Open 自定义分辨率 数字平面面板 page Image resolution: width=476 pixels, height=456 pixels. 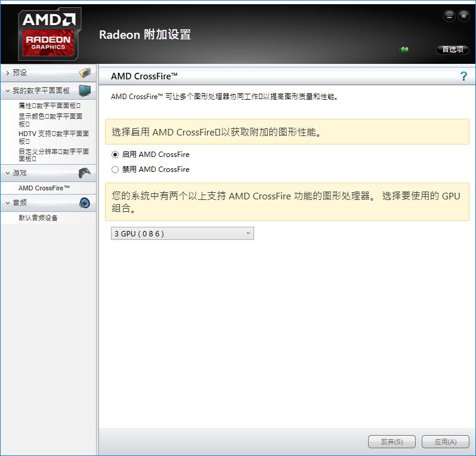click(x=54, y=155)
